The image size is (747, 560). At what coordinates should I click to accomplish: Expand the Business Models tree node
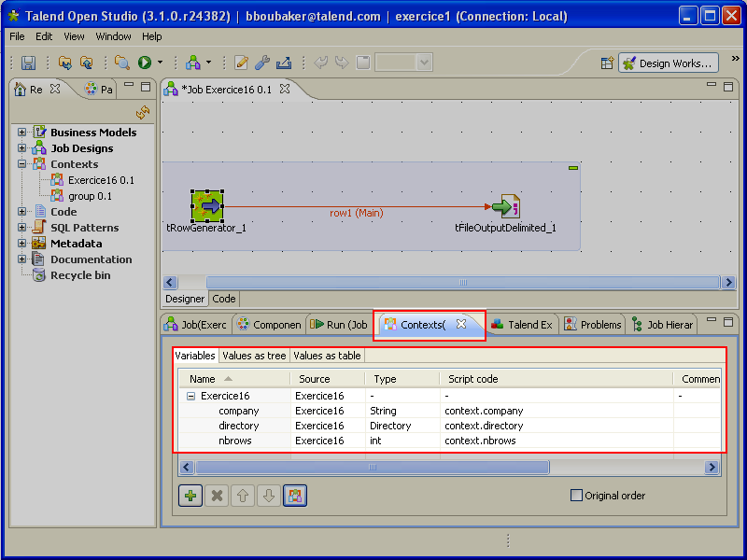(22, 133)
